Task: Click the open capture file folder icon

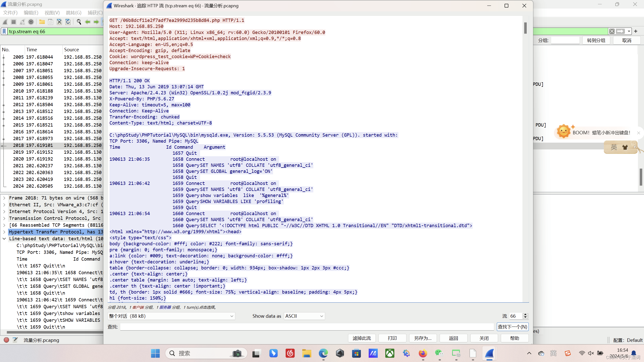Action: (42, 22)
